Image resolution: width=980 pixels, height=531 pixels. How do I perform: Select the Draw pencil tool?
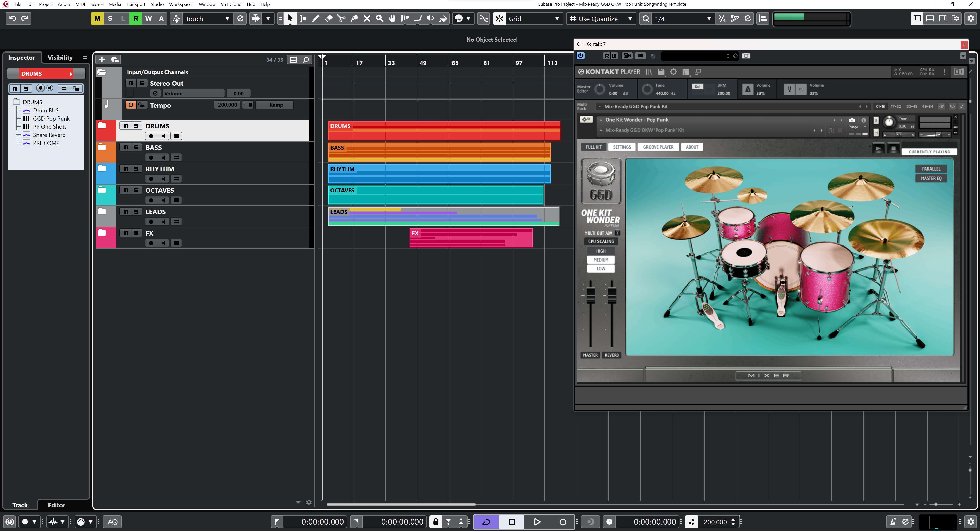click(316, 19)
